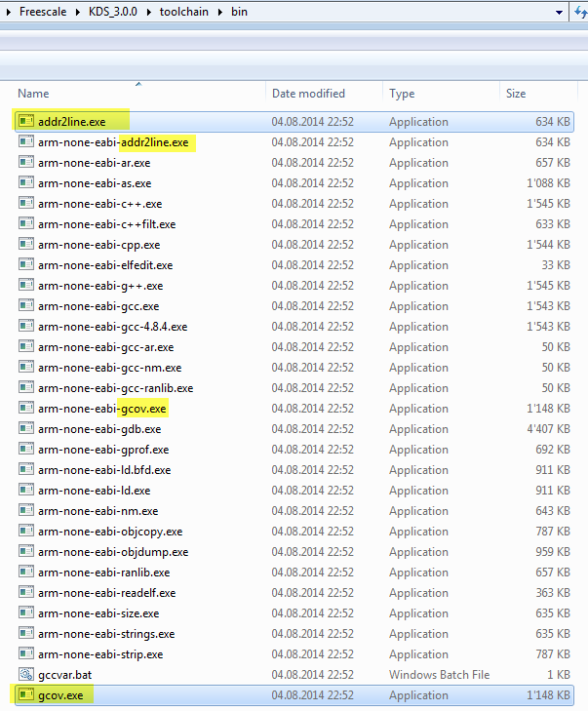Sort by the Size column header
The image size is (588, 711).
click(x=516, y=94)
